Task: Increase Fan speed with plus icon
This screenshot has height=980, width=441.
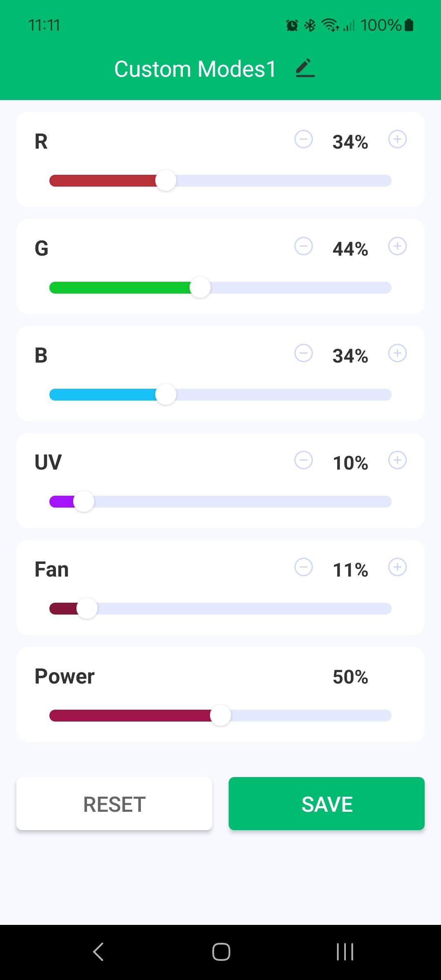Action: (397, 567)
